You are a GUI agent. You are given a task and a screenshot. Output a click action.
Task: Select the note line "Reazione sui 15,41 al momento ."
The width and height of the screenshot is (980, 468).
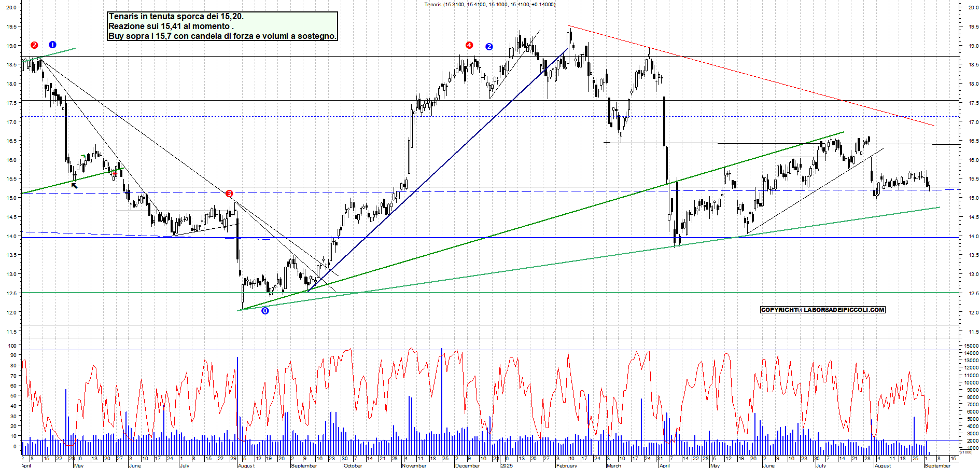[x=171, y=26]
